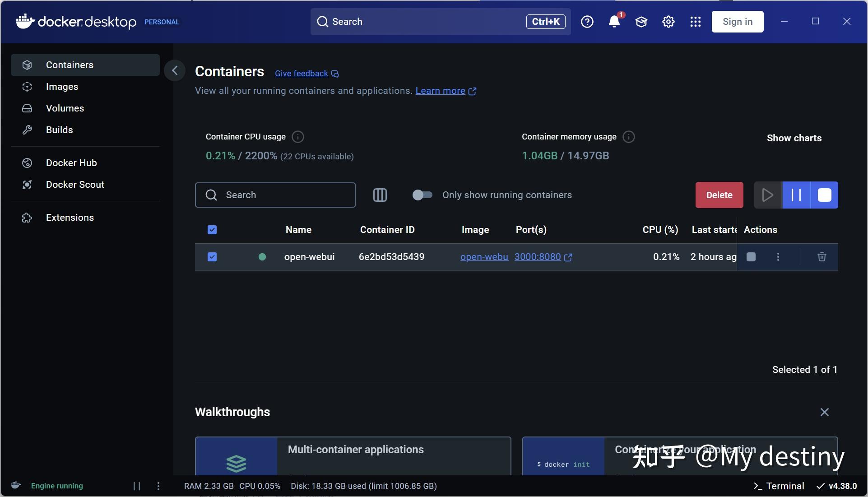Open the Learning Center graduation cap icon

point(641,21)
